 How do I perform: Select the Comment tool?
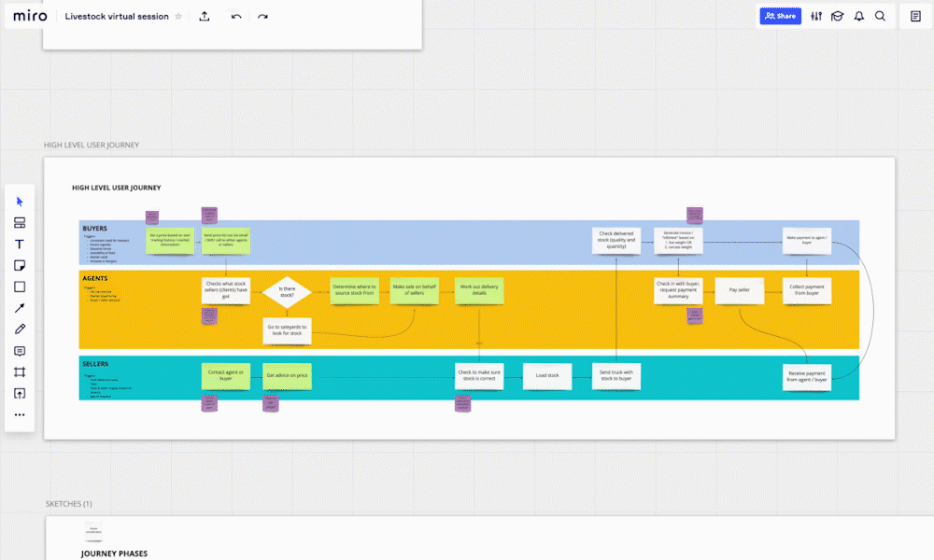[x=20, y=351]
